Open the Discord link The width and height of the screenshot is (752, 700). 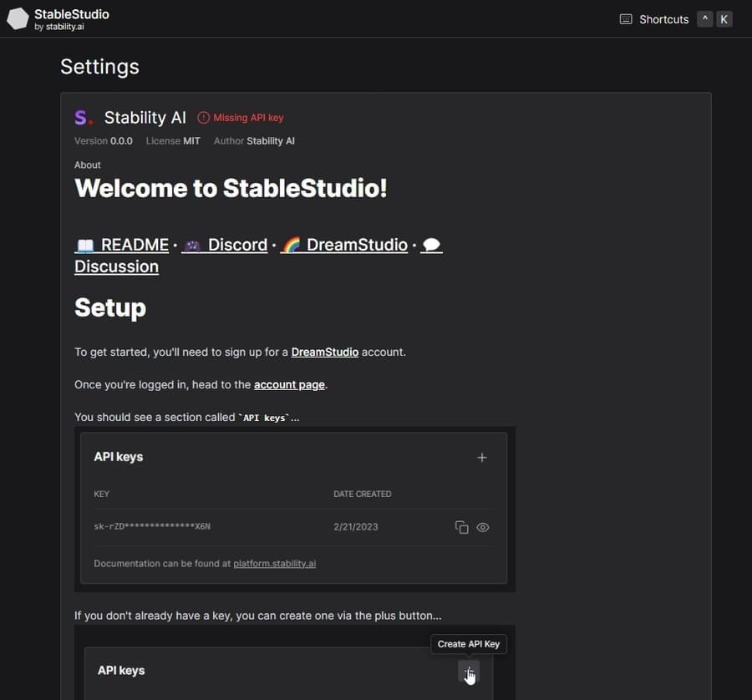(x=225, y=245)
